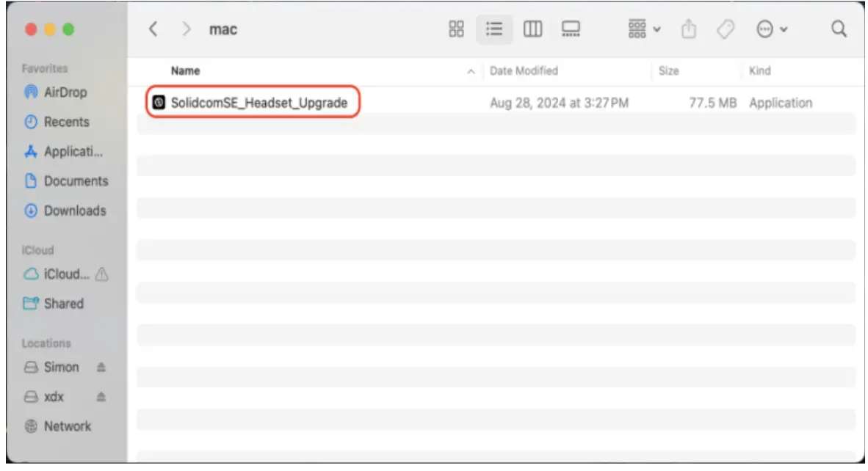Click the Share toolbar icon
The image size is (868, 471).
click(x=689, y=29)
